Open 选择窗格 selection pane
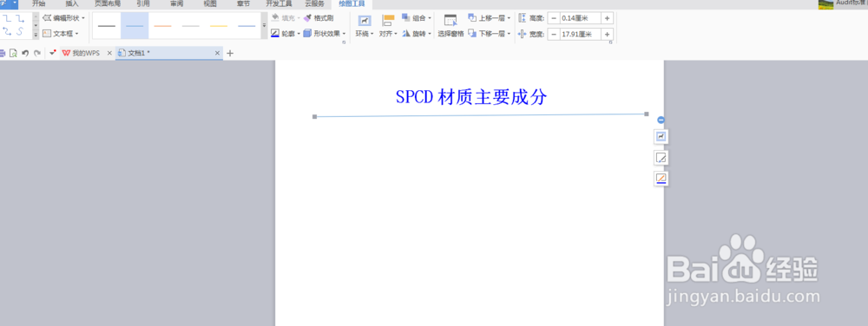Image resolution: width=868 pixels, height=326 pixels. (x=450, y=26)
